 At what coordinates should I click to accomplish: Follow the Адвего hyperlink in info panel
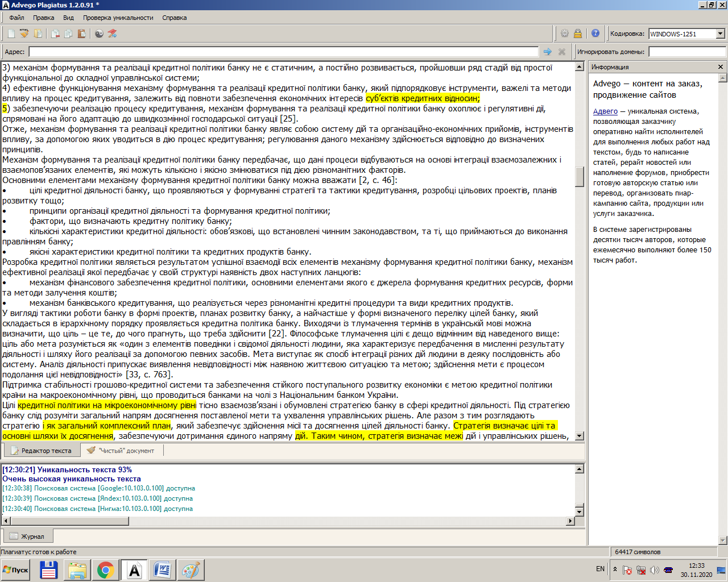tap(605, 111)
